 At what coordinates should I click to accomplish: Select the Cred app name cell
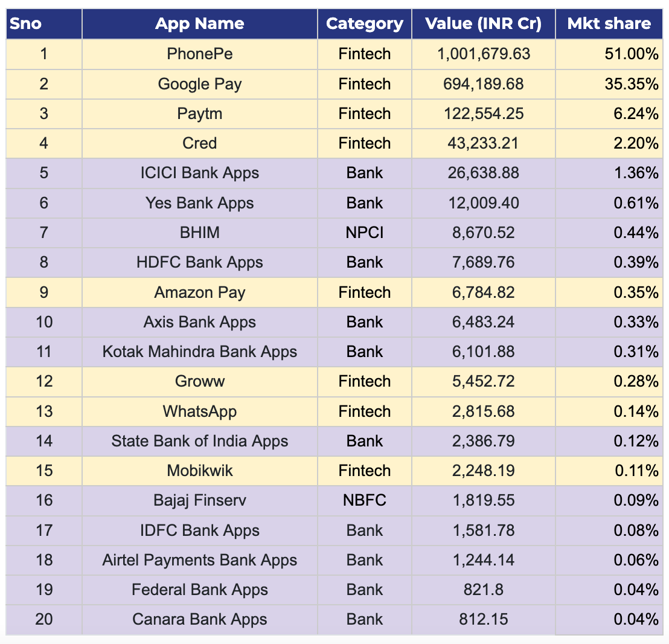pos(200,143)
